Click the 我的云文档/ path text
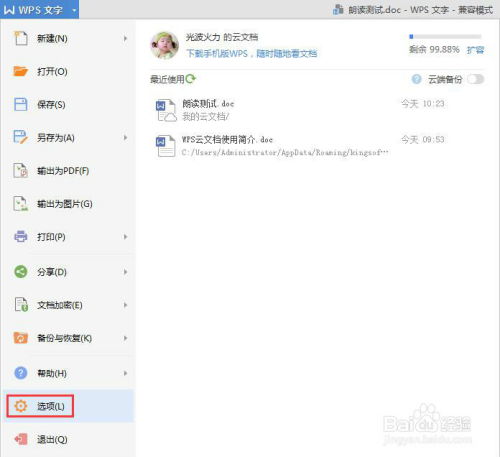 (205, 117)
